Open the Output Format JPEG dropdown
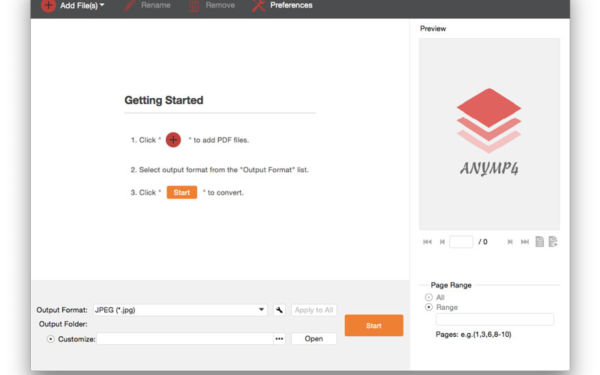This screenshot has width=600, height=375. (180, 310)
